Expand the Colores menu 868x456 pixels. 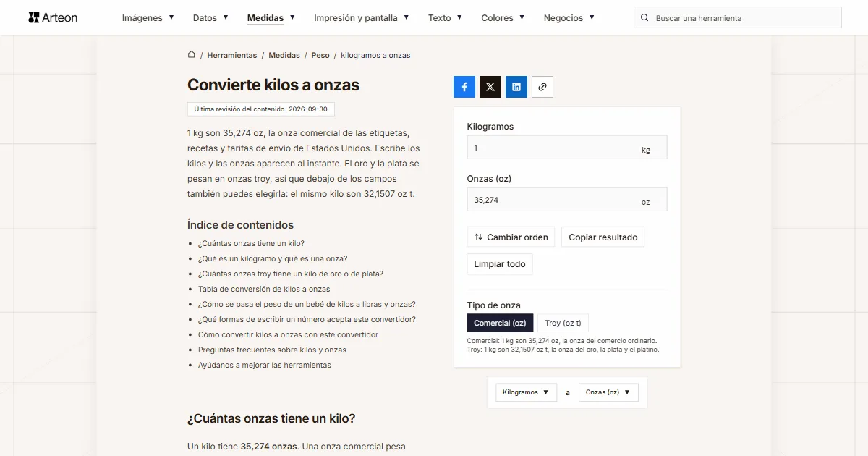click(x=503, y=18)
